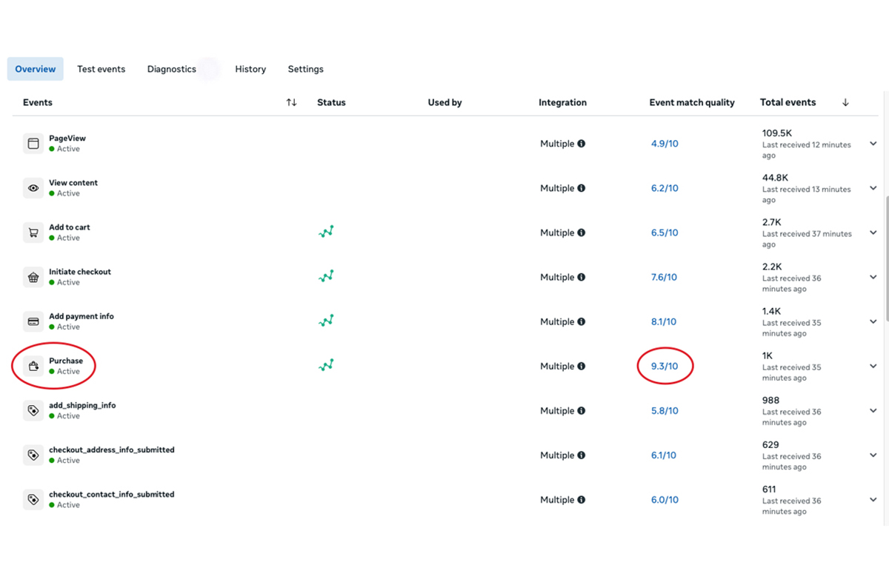The image size is (889, 588).
Task: Switch to the Test events tab
Action: point(101,69)
